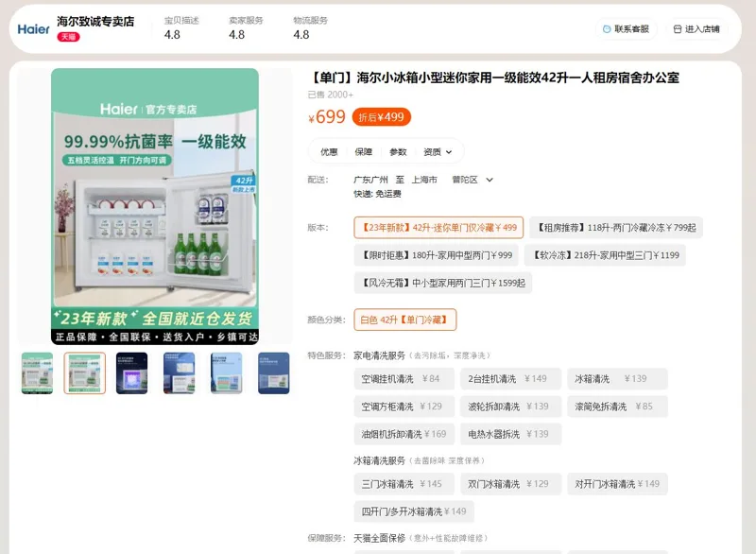
Task: Select color 白色 42升【单门冷藏】
Action: coord(405,320)
